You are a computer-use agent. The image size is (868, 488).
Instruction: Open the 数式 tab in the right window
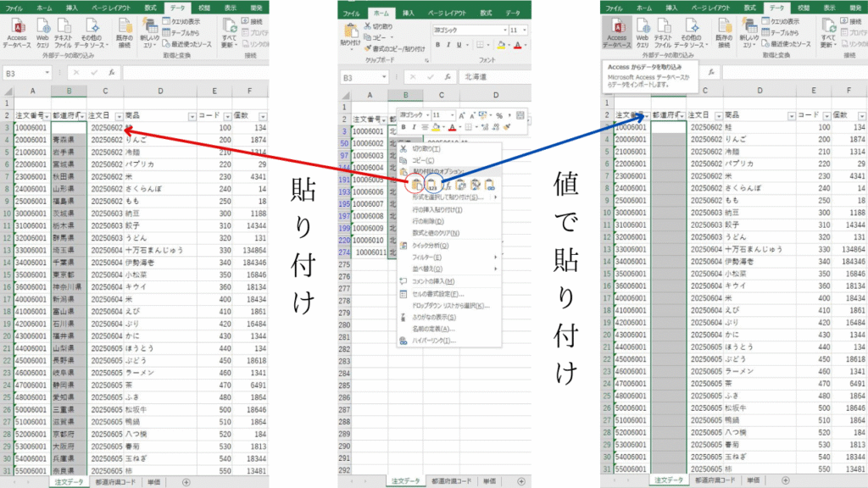(x=749, y=8)
